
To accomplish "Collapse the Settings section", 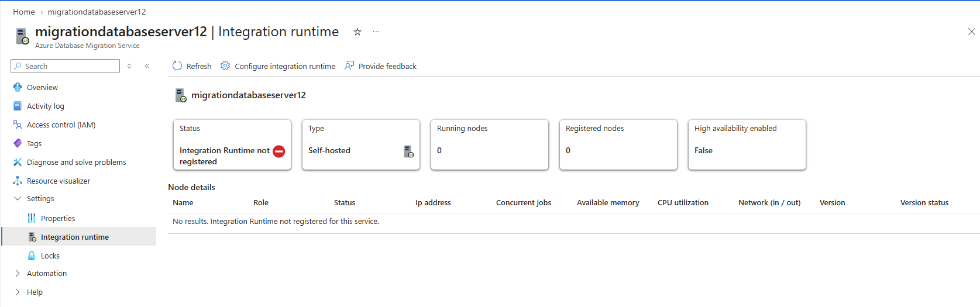I will [x=18, y=198].
